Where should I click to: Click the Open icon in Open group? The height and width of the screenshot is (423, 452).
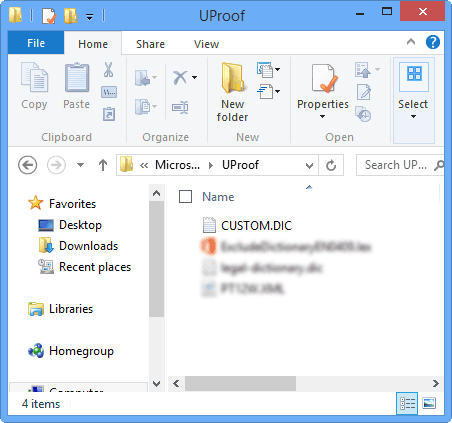pos(363,70)
